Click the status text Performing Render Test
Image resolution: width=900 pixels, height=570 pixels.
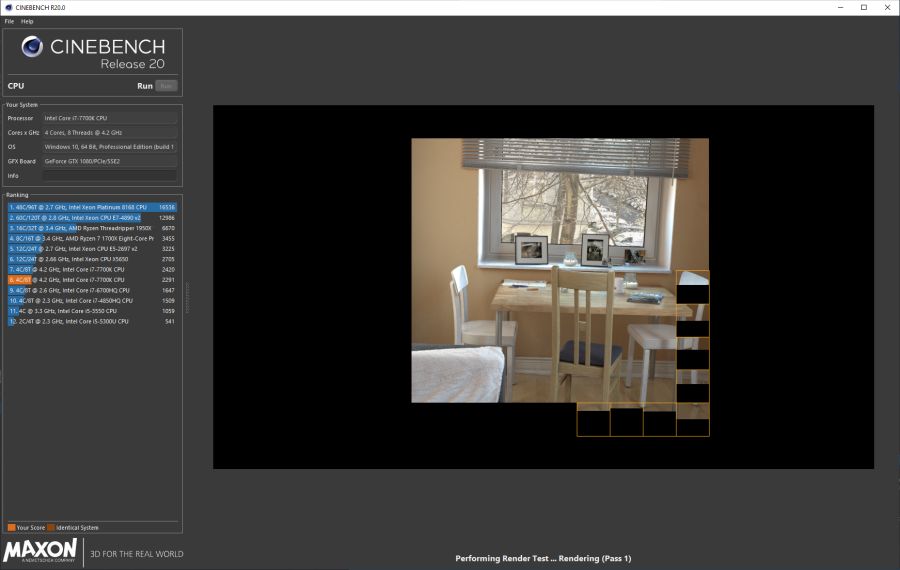click(x=543, y=559)
